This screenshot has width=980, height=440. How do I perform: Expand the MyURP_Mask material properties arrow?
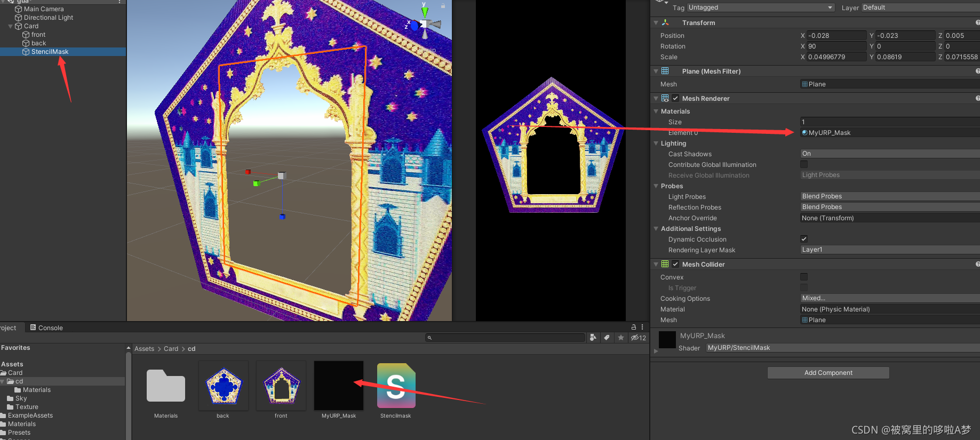pyautogui.click(x=656, y=351)
